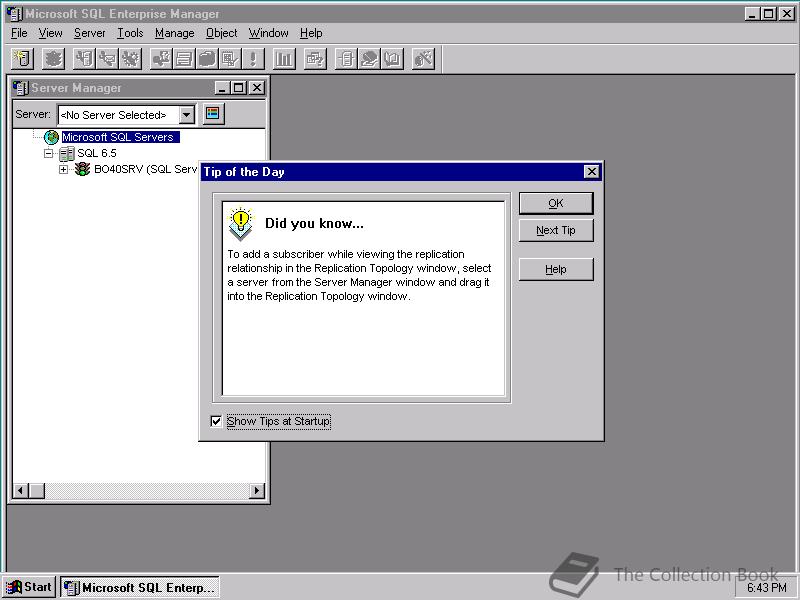Image resolution: width=800 pixels, height=600 pixels.
Task: Click the Current Activity bar chart icon
Action: [284, 59]
